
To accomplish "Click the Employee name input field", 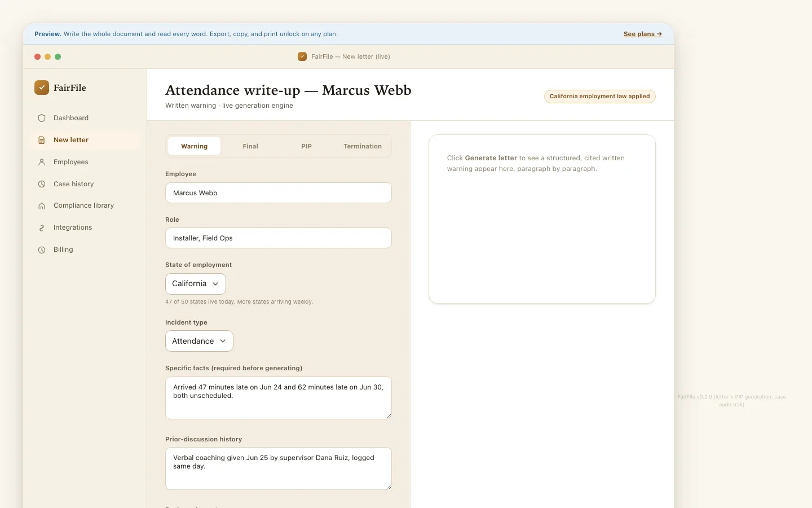I will 279,193.
